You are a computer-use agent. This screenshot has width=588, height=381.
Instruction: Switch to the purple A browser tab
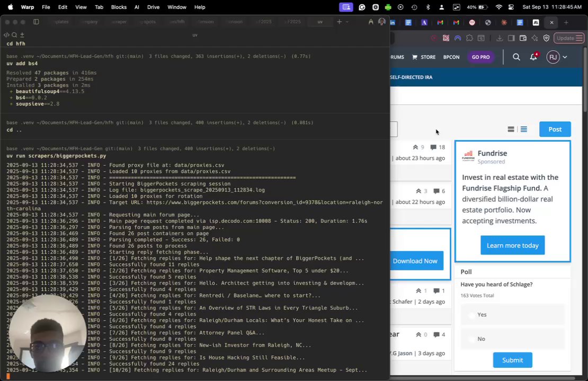(x=424, y=22)
